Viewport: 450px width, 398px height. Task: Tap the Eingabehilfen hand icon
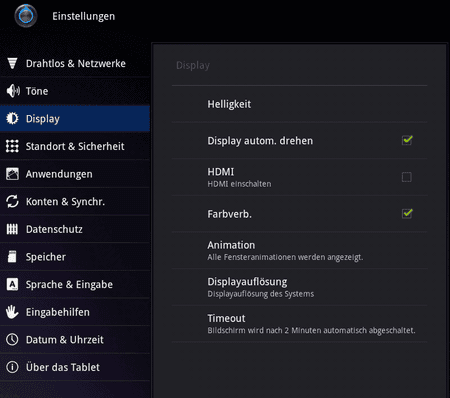tap(12, 312)
